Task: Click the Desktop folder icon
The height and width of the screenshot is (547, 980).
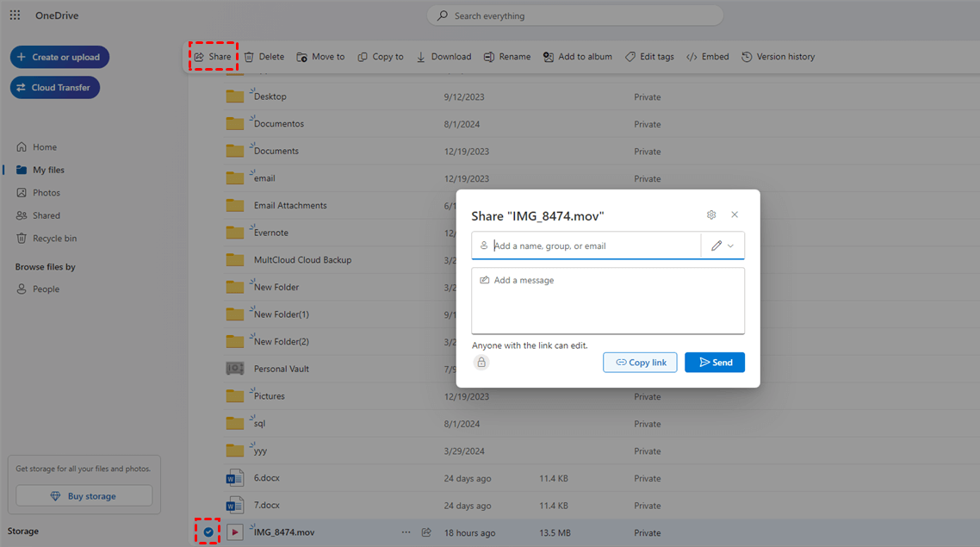Action: (x=235, y=96)
